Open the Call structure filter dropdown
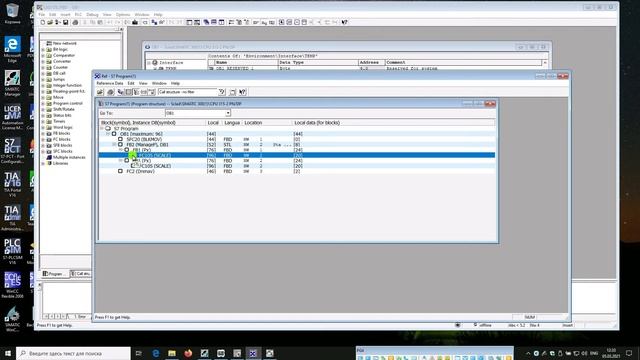The height and width of the screenshot is (360, 640). (188, 92)
